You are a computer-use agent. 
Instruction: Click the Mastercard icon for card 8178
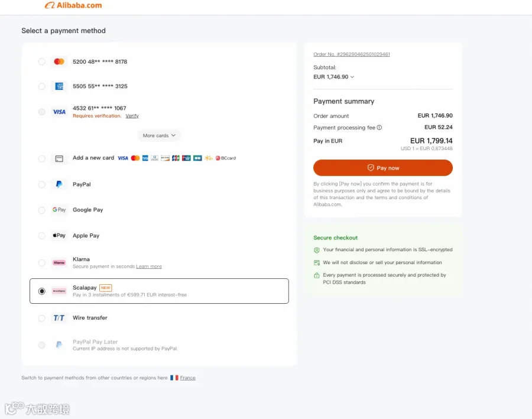[59, 61]
